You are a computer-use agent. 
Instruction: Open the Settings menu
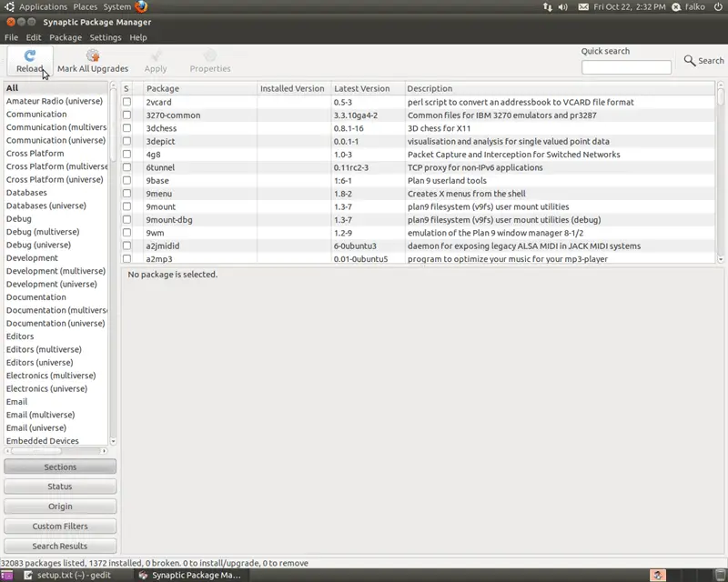coord(106,37)
